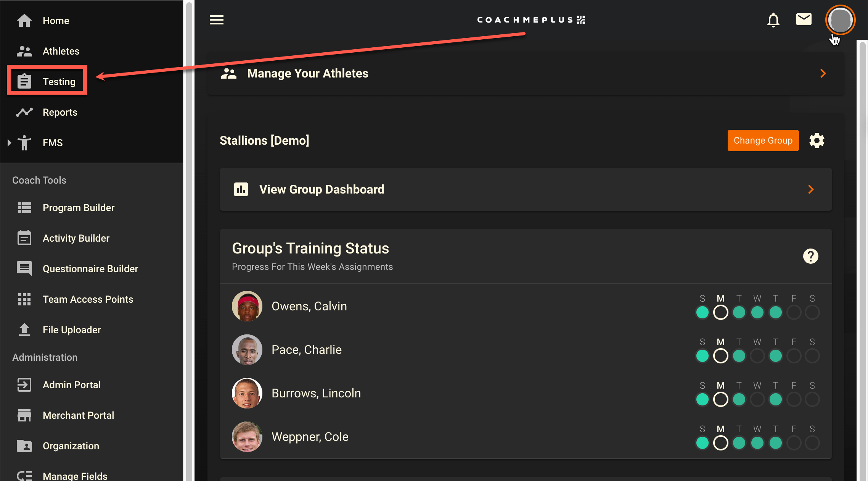Click the Program Builder list icon

(24, 208)
